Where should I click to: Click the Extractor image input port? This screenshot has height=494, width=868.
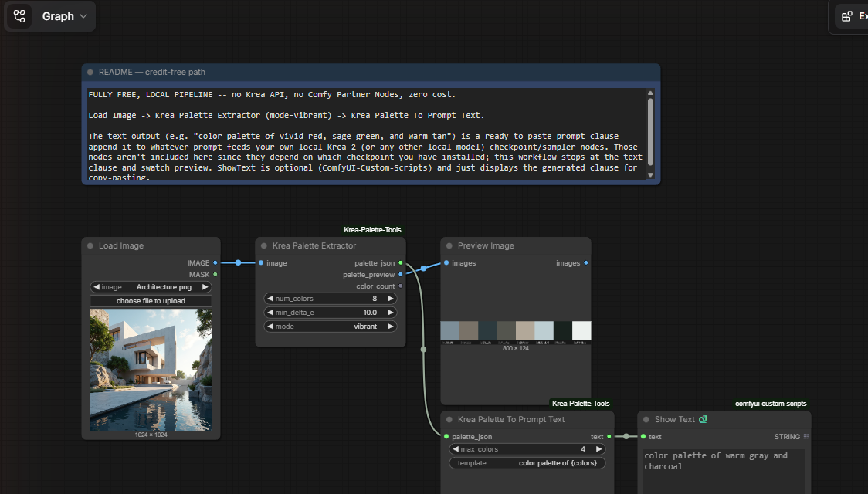[261, 262]
